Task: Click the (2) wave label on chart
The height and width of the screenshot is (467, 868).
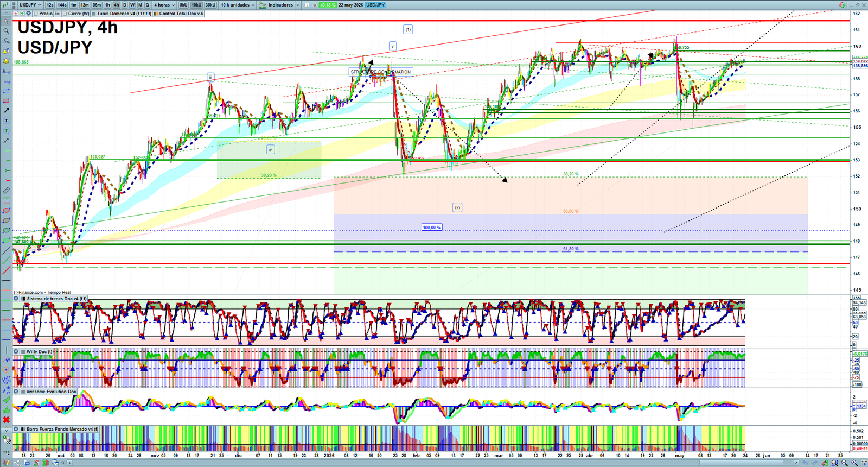Action: 457,207
